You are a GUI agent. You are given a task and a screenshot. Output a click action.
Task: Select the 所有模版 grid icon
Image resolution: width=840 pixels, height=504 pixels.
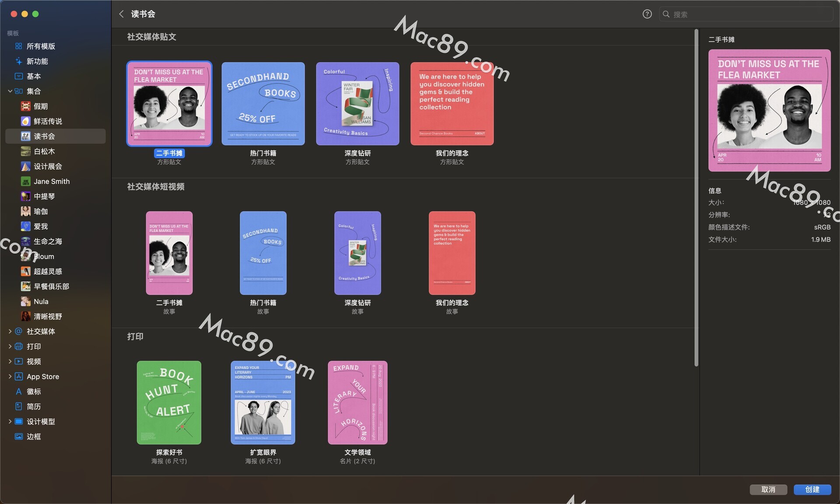pyautogui.click(x=18, y=46)
